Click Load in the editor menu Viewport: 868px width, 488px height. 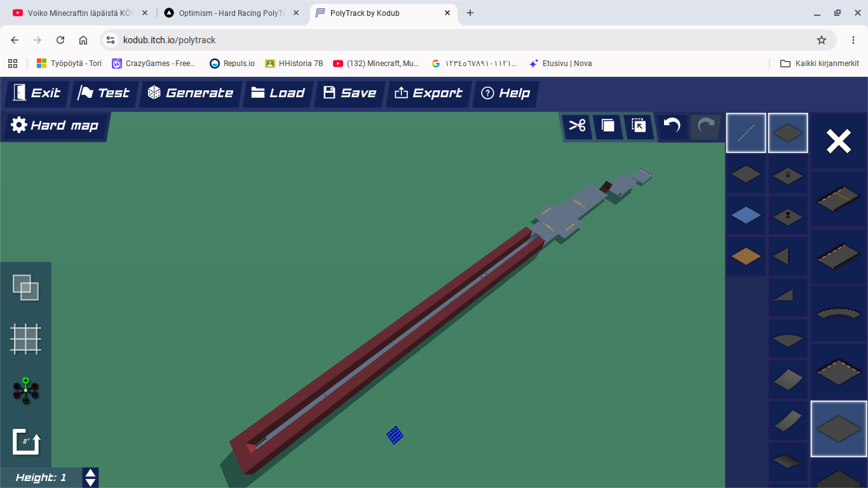coord(278,93)
